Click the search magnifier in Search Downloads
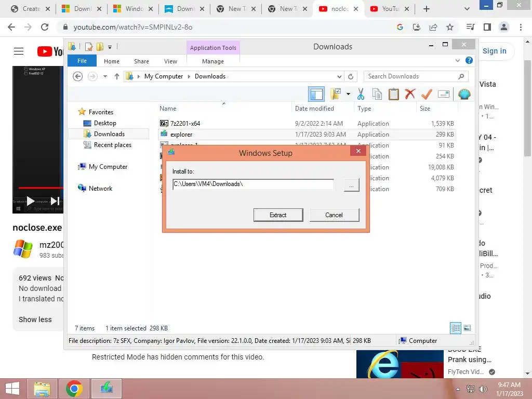The width and height of the screenshot is (532, 399). (x=461, y=76)
